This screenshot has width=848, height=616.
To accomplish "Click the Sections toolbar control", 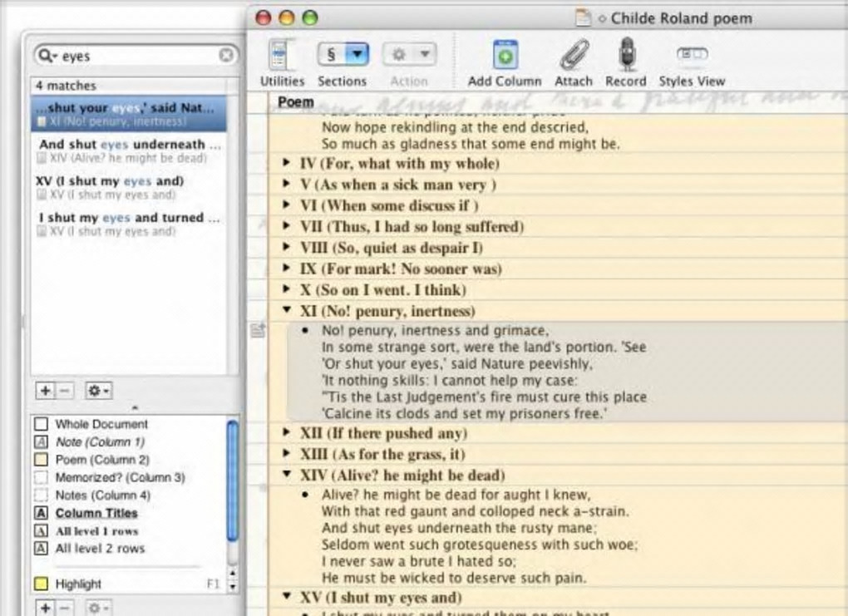I will (343, 55).
